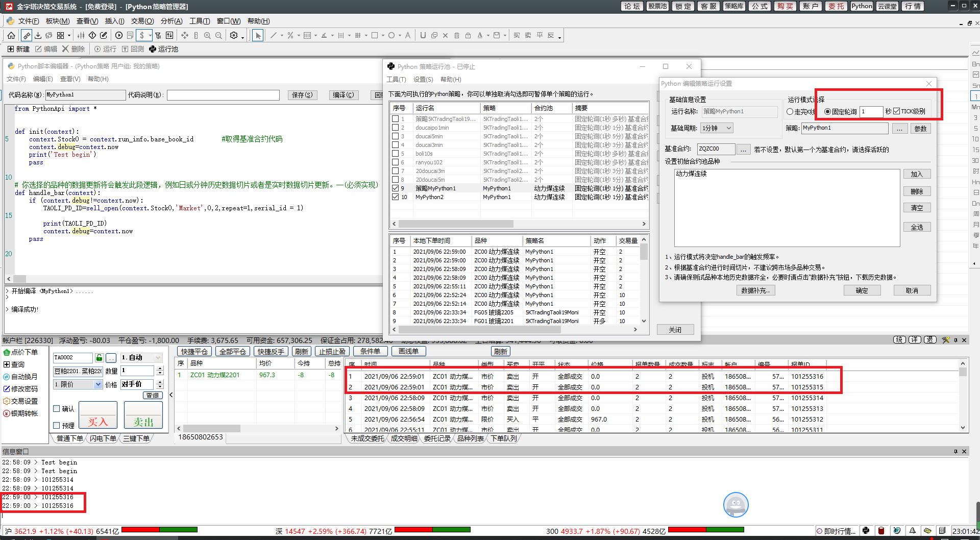Click the zoom-out magnifier icon
The height and width of the screenshot is (540, 980).
(x=218, y=35)
